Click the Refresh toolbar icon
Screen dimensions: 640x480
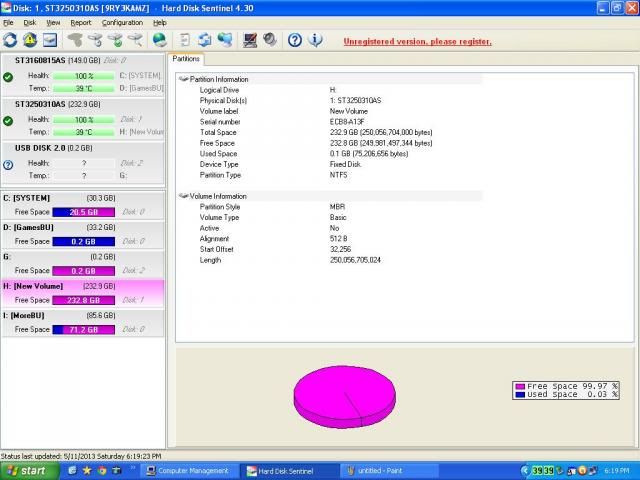pos(10,40)
